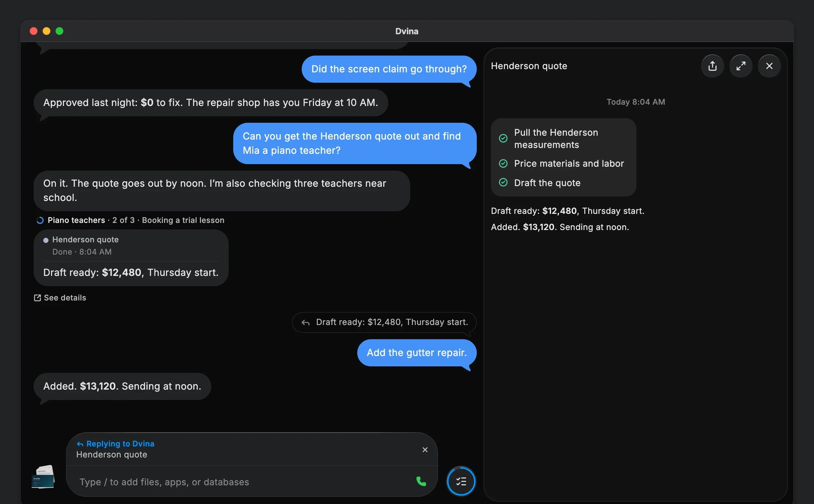Click the 'Replying to Dvina' label
Screen dimensions: 814x504
click(115, 444)
